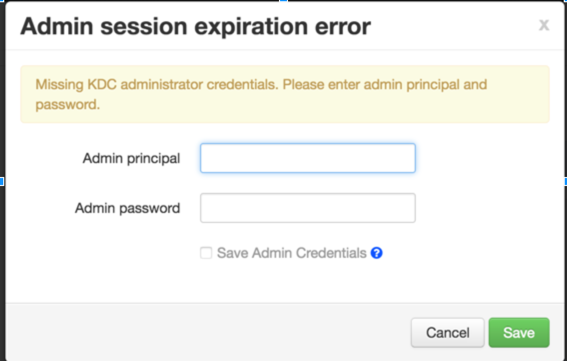This screenshot has width=567, height=361.
Task: Click the green Save button
Action: (x=519, y=332)
